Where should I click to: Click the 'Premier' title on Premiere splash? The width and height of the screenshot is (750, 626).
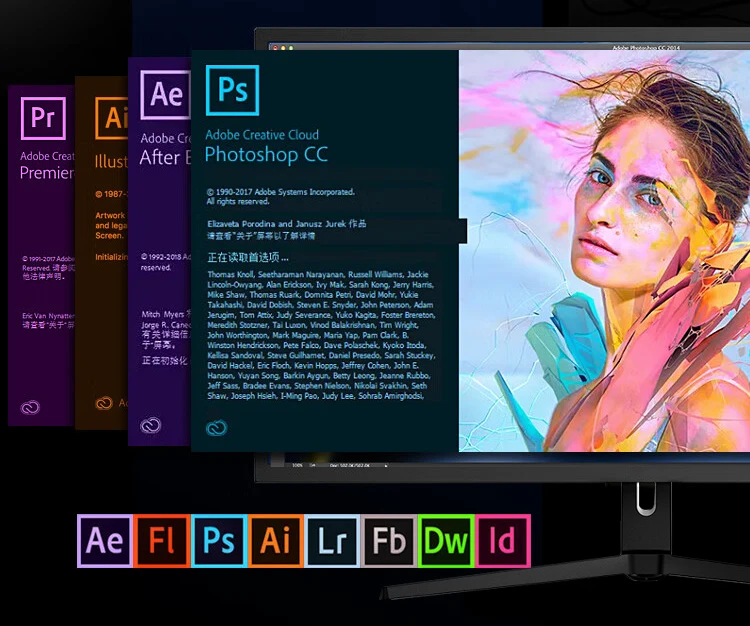[x=47, y=173]
